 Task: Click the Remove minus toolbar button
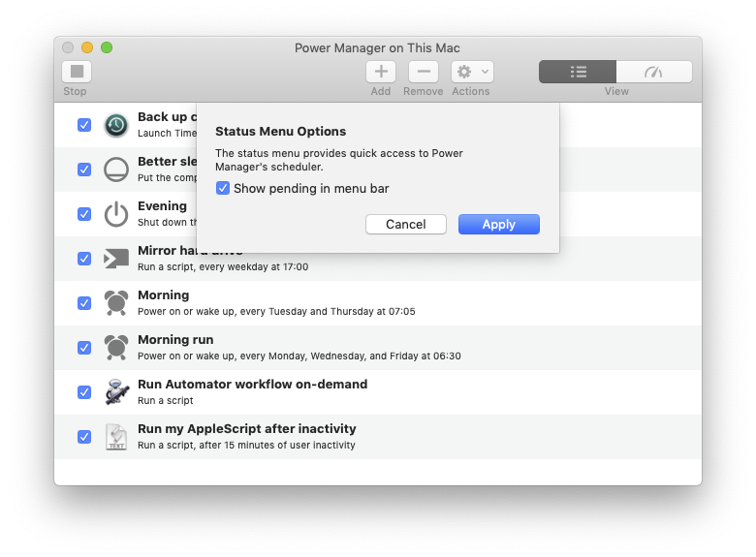[424, 72]
